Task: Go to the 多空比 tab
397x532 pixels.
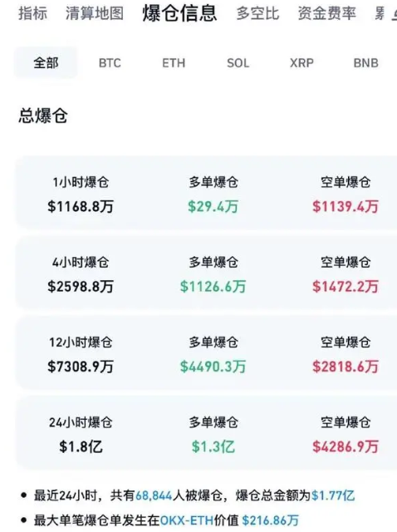Action: click(257, 13)
